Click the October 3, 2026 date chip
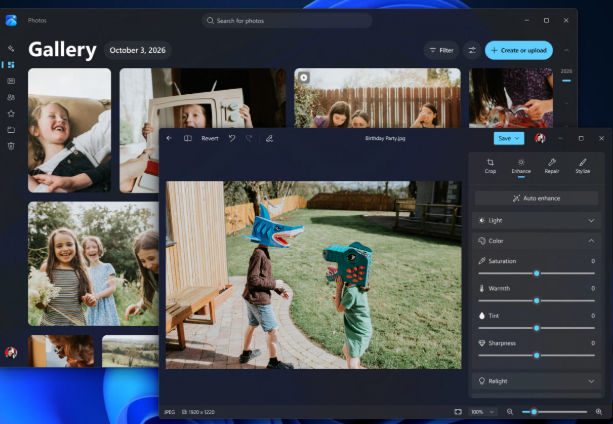Viewport: 613px width, 424px height. pyautogui.click(x=138, y=50)
